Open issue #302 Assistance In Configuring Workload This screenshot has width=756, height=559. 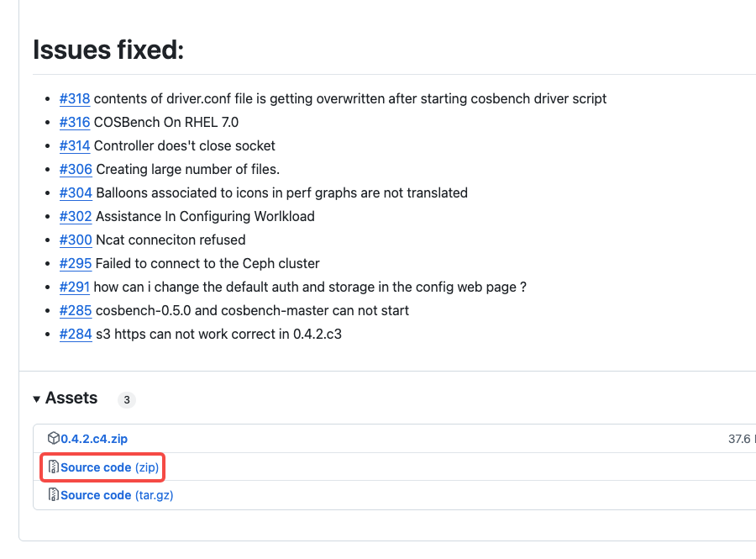point(76,217)
